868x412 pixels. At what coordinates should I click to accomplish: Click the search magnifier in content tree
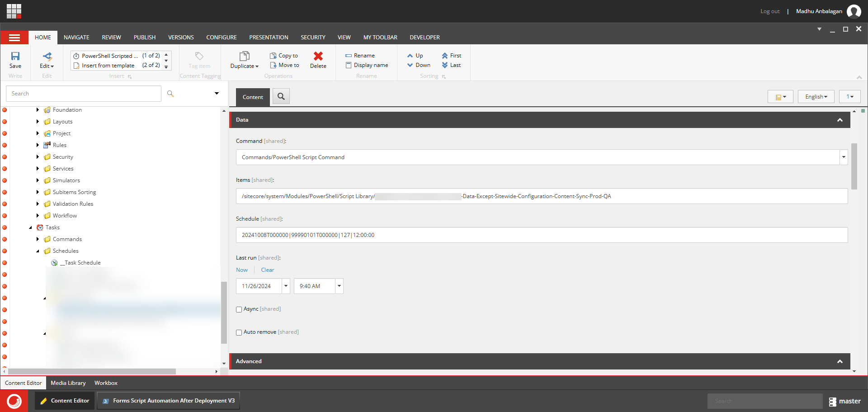[170, 94]
